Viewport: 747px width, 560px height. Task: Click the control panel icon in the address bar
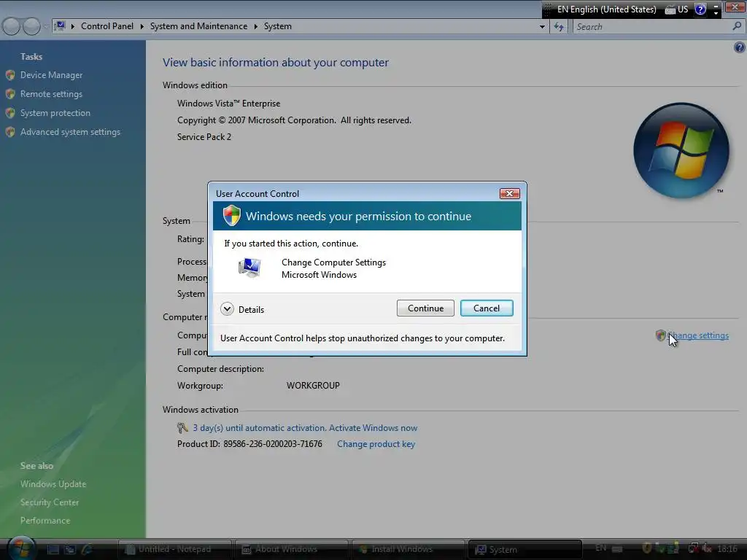60,26
